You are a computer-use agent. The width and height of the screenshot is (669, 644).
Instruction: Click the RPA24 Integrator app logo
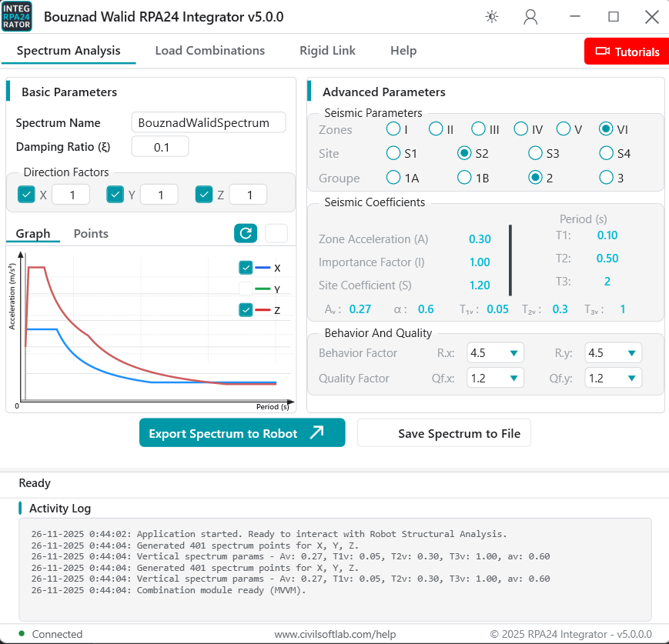17,16
